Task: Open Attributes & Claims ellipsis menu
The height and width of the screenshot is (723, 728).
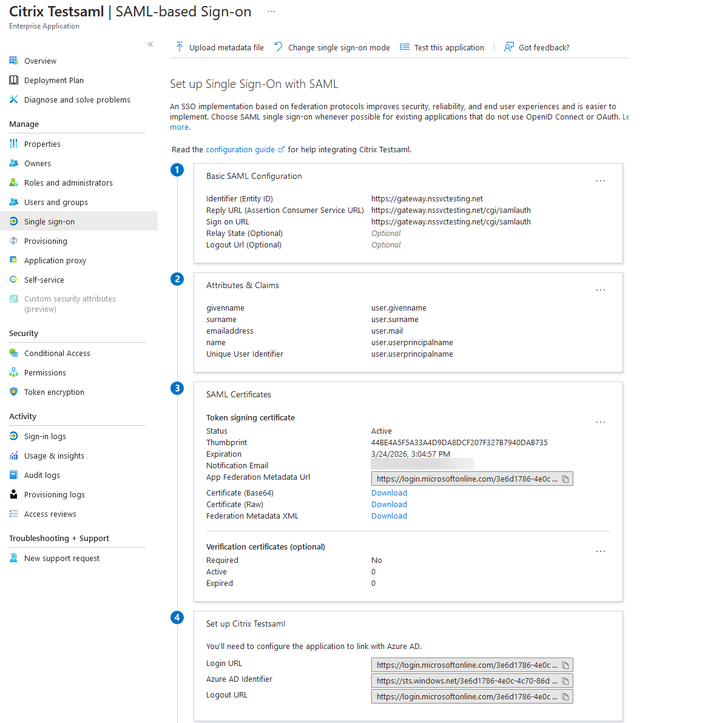Action: pos(601,290)
